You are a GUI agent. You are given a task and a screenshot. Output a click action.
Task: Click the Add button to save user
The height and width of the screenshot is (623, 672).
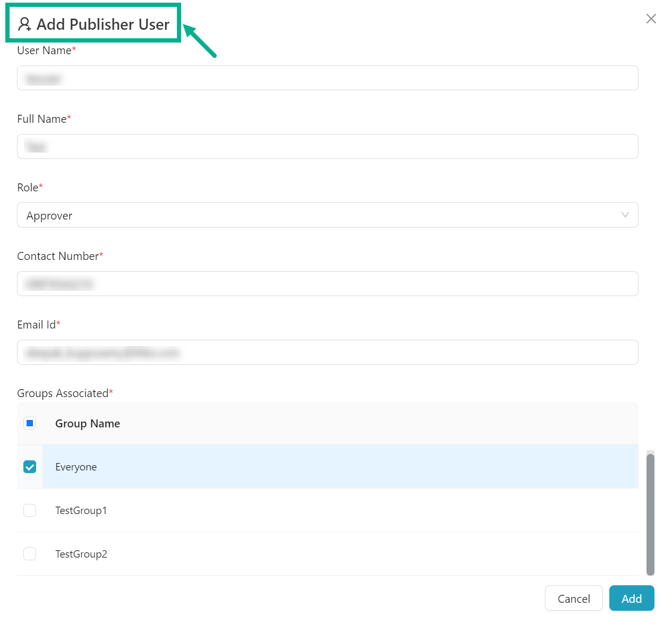coord(631,599)
